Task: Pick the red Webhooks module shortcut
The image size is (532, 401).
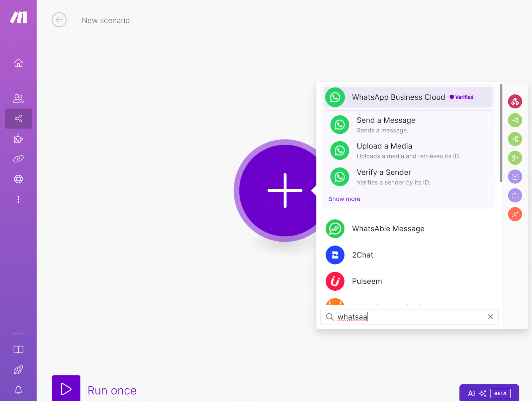Action: [515, 101]
